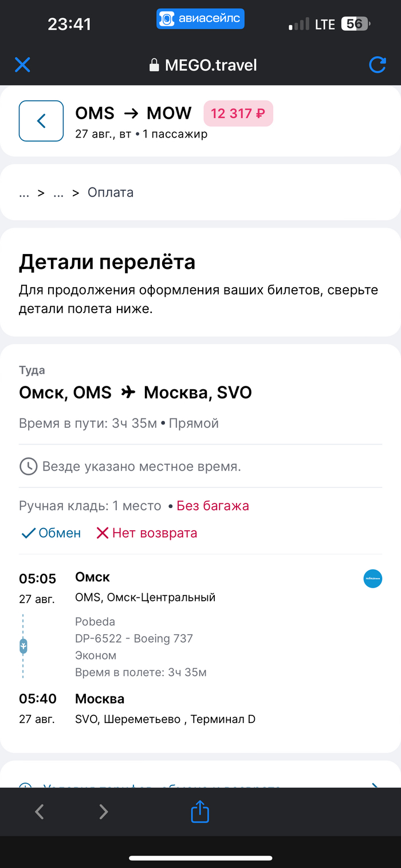401x868 pixels.
Task: Tap the red Без багажа label
Action: [x=213, y=506]
